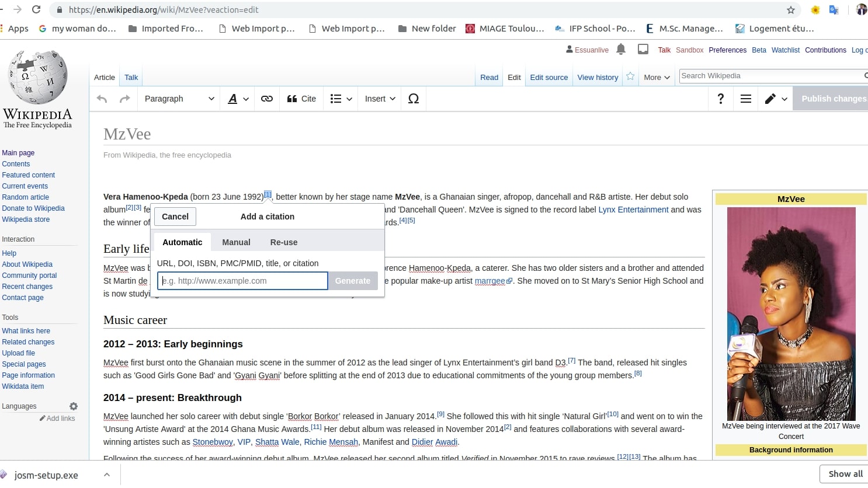Viewport: 868px width, 488px height.
Task: Expand the More page actions menu
Action: (657, 77)
